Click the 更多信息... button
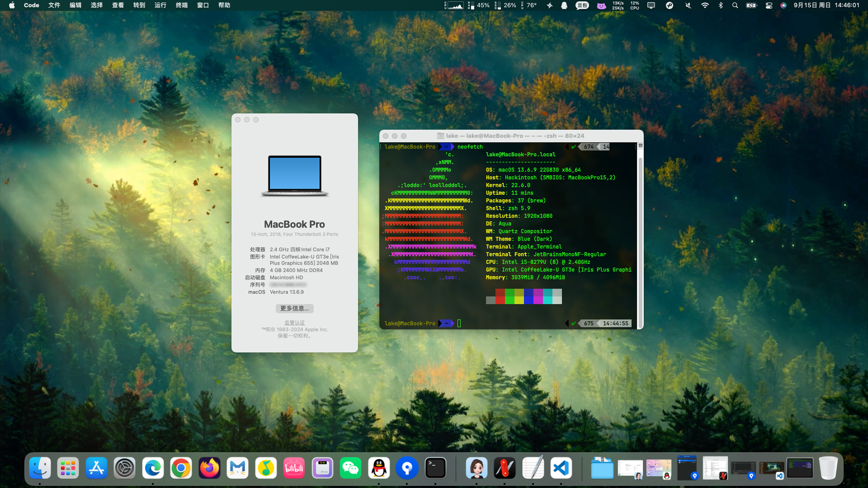Image resolution: width=868 pixels, height=488 pixels. click(294, 308)
